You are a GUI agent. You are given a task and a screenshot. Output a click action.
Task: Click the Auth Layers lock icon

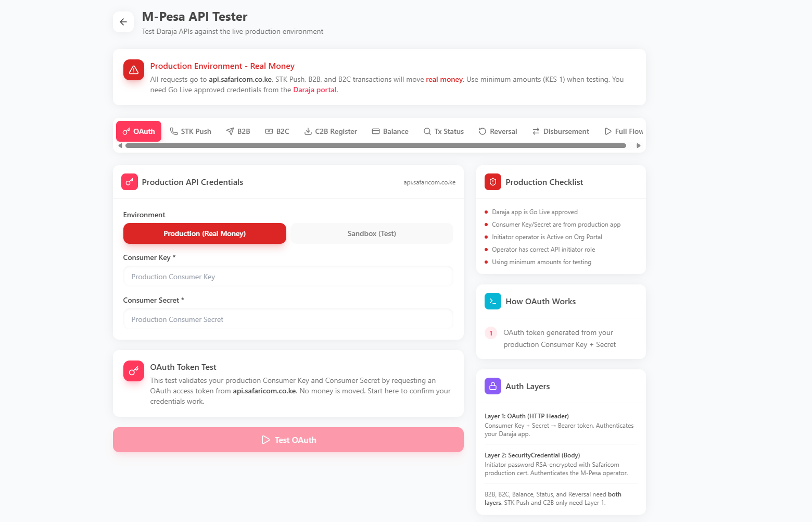[493, 386]
